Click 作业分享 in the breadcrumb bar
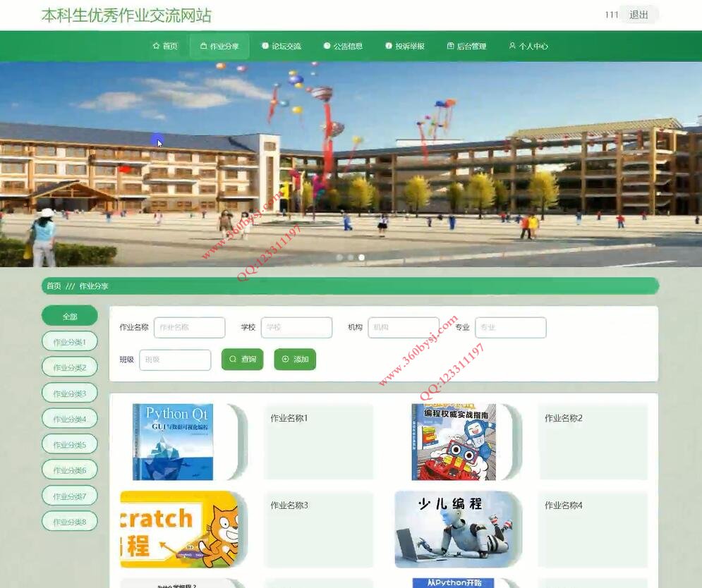702x588 pixels. 94,286
